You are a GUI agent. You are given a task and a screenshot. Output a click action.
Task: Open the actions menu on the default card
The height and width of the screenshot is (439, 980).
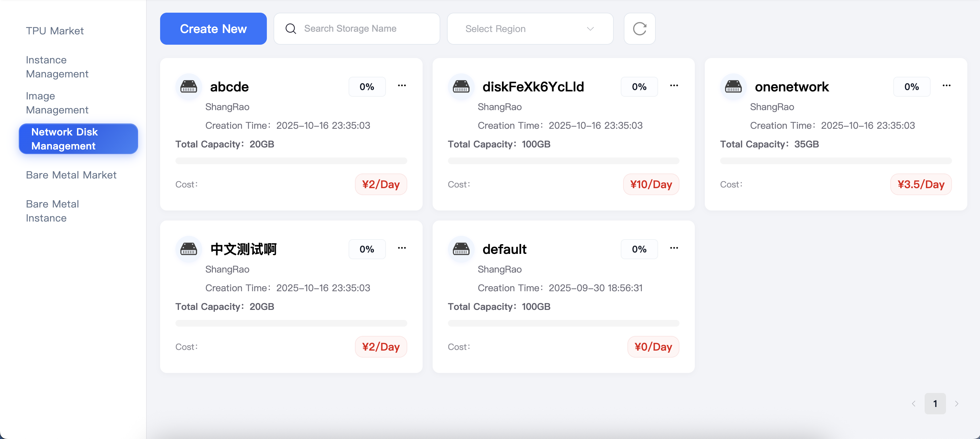coord(674,248)
